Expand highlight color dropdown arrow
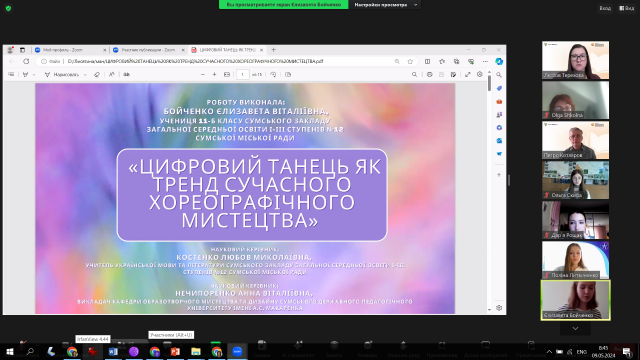Screen dimensions: 640x360 click(x=34, y=75)
